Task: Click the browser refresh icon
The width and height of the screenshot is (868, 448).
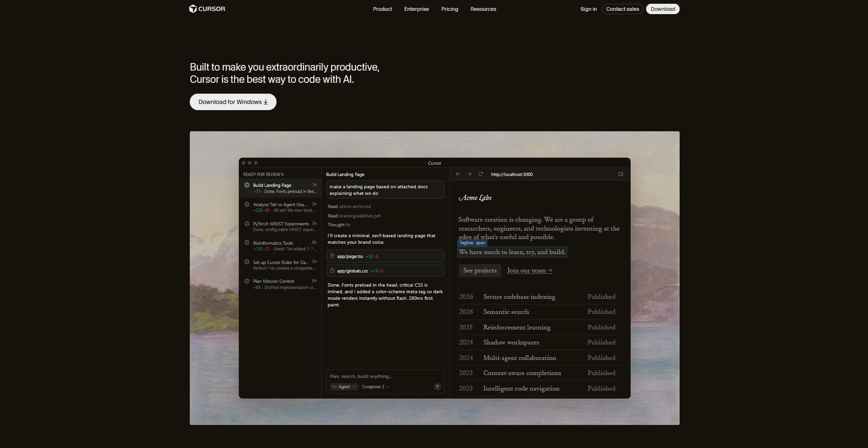Action: 481,174
